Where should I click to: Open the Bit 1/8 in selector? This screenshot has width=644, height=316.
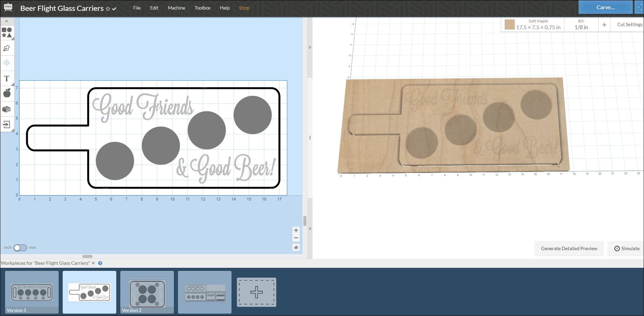pyautogui.click(x=581, y=24)
